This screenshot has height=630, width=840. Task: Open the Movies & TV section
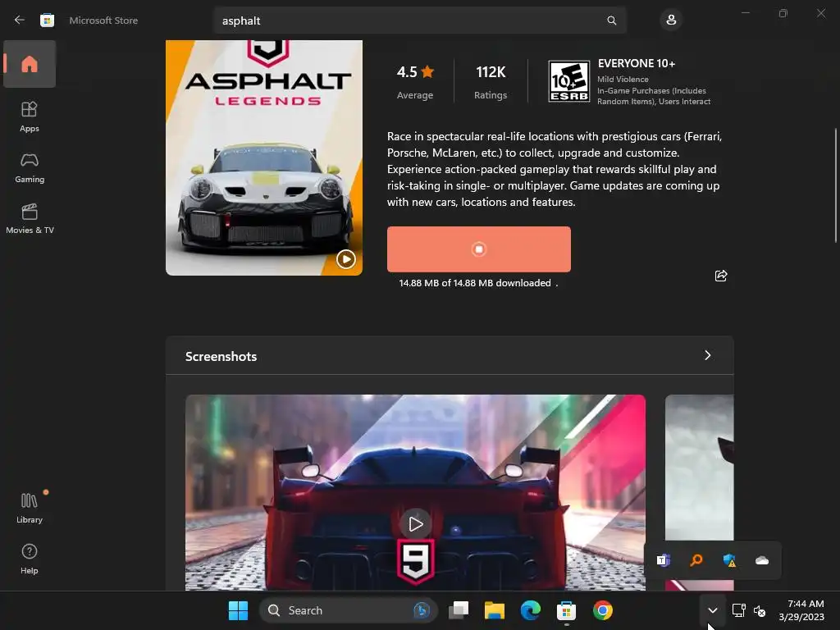tap(30, 218)
